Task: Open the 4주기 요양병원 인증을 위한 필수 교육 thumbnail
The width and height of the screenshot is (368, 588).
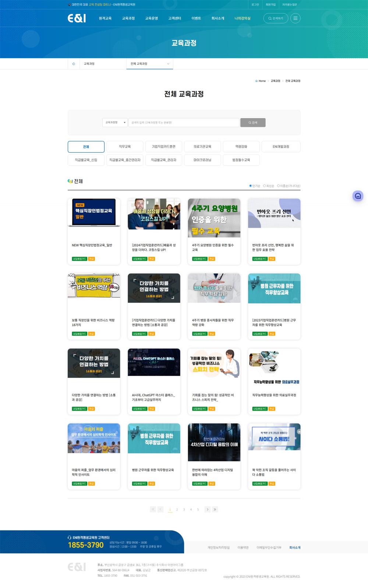Action: pyautogui.click(x=214, y=218)
